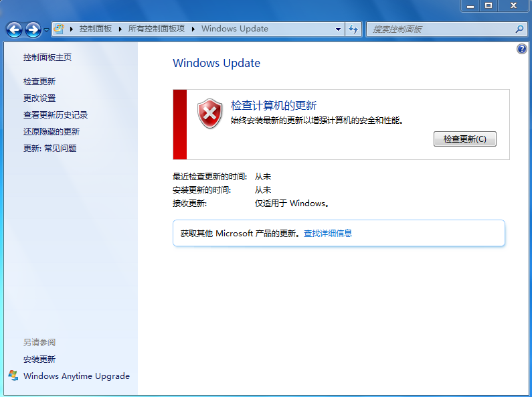Viewport: 532px width, 397px height.
Task: Click the 接收更新: label
Action: coord(189,204)
